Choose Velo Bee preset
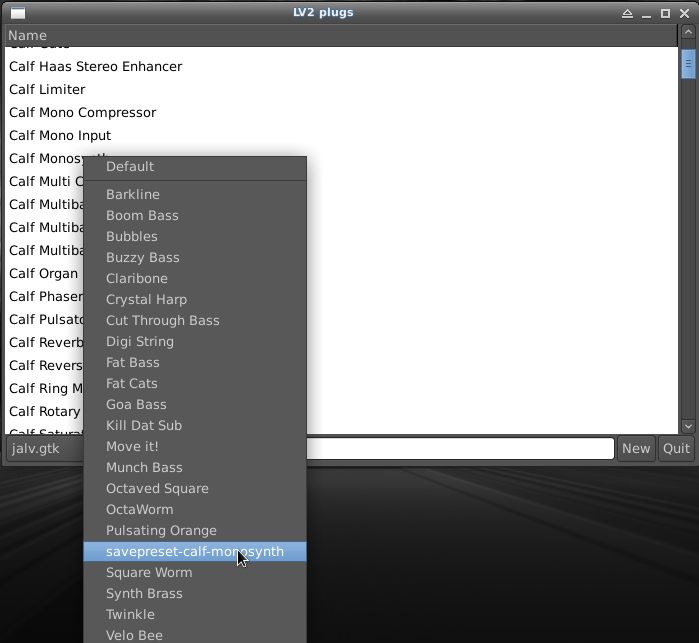699x643 pixels. pos(195,635)
